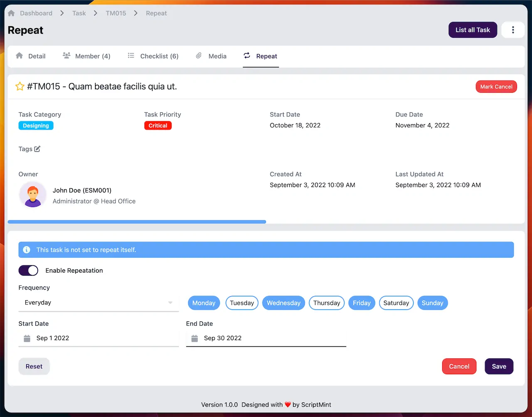Click the Start Date input showing Sep 1 2022
532x417 pixels.
99,338
